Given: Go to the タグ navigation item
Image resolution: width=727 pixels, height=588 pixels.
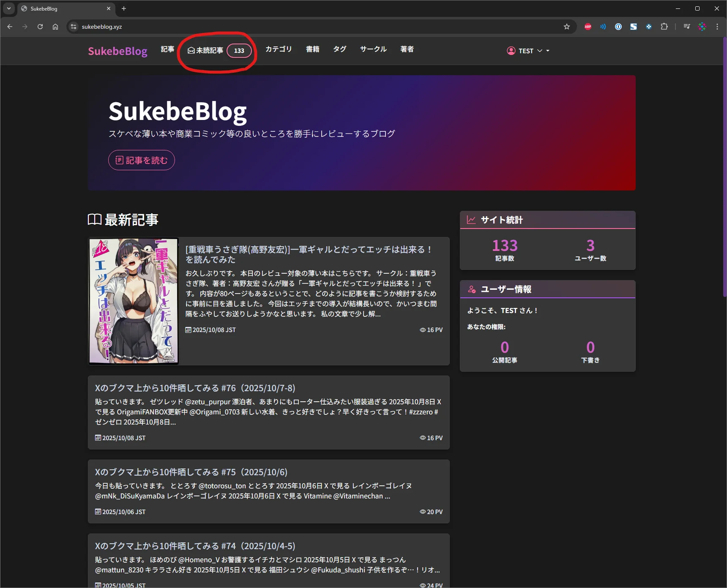Looking at the screenshot, I should (339, 49).
